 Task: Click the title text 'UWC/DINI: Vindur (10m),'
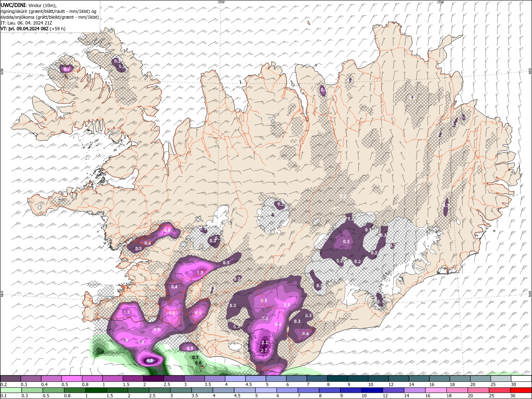(29, 5)
